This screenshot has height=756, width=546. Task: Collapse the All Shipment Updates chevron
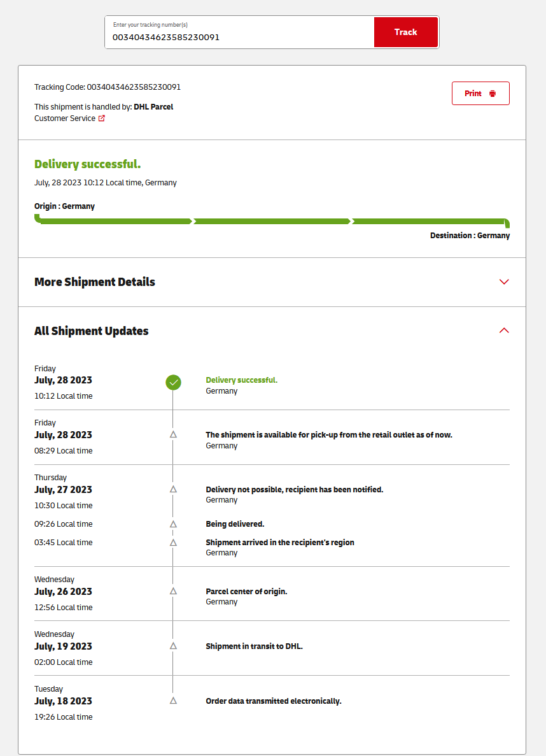click(x=504, y=331)
